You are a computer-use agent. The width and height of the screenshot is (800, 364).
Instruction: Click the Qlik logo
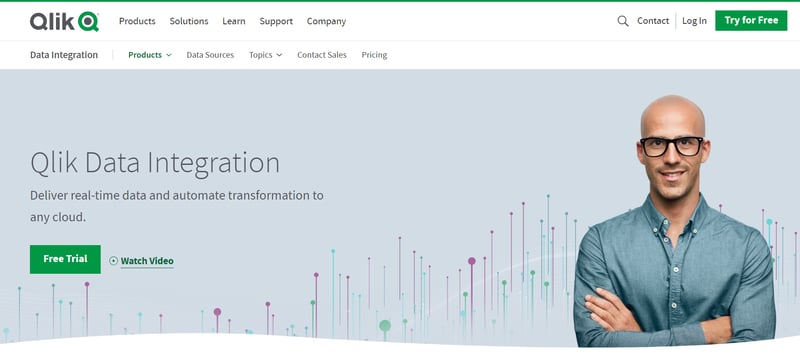[x=64, y=21]
